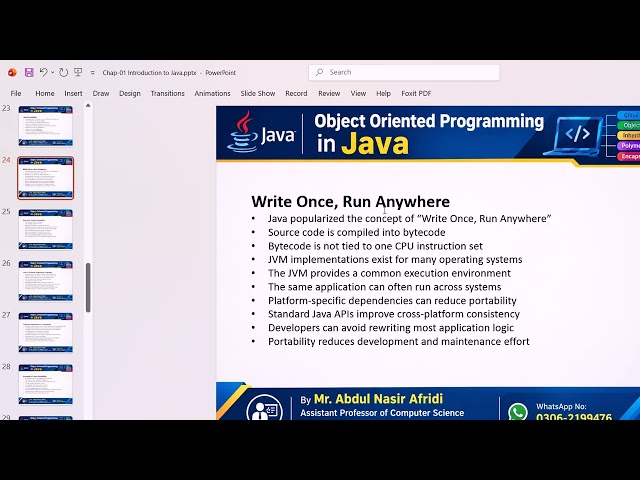This screenshot has height=480, width=640.
Task: Open the Foxit PDF tab
Action: click(x=416, y=93)
